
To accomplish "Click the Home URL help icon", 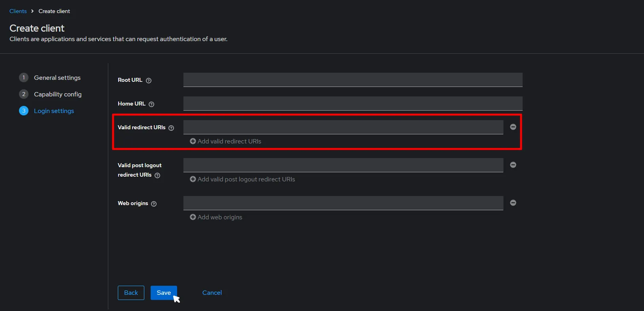I will pyautogui.click(x=151, y=104).
